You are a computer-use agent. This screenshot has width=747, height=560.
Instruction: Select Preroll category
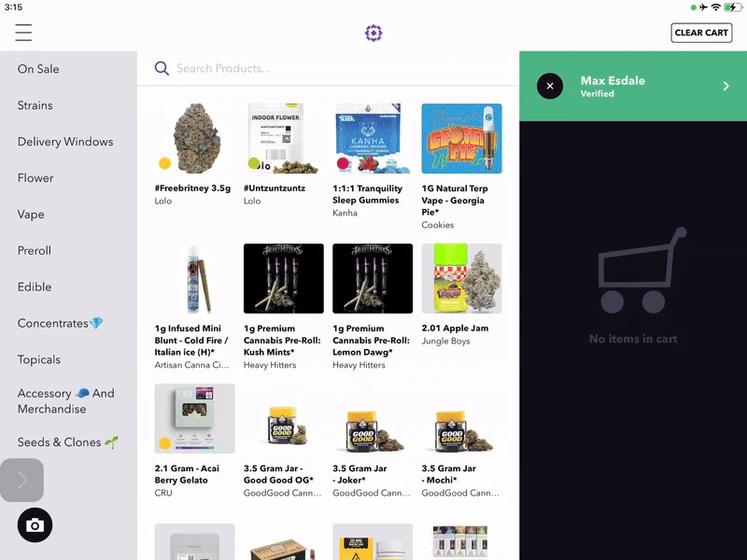(x=34, y=250)
